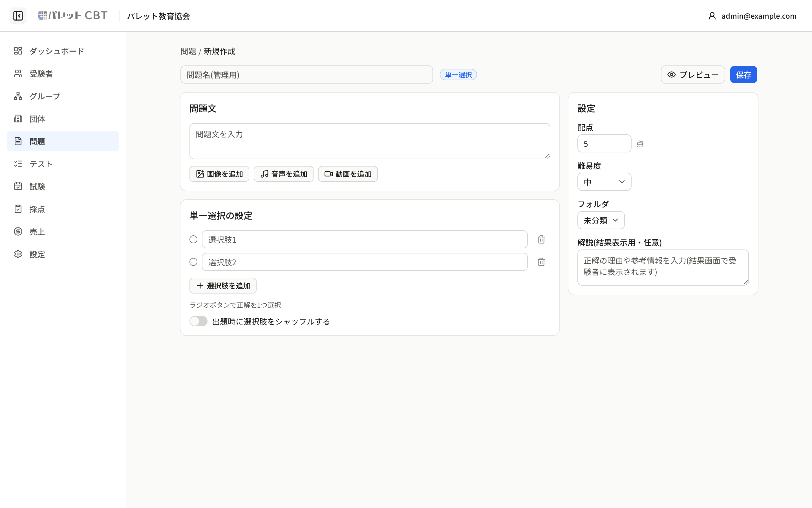This screenshot has height=508, width=812.
Task: Select 選択肢1 radio as correct answer
Action: (193, 239)
